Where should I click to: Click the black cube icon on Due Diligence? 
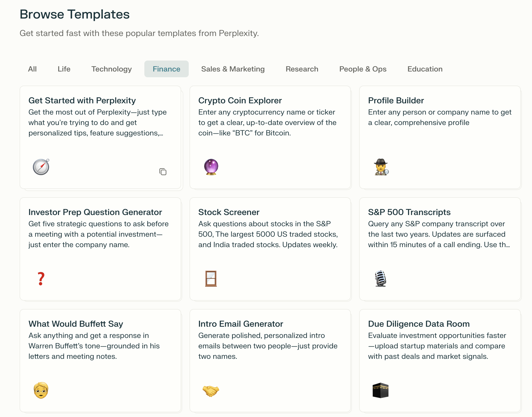(381, 390)
